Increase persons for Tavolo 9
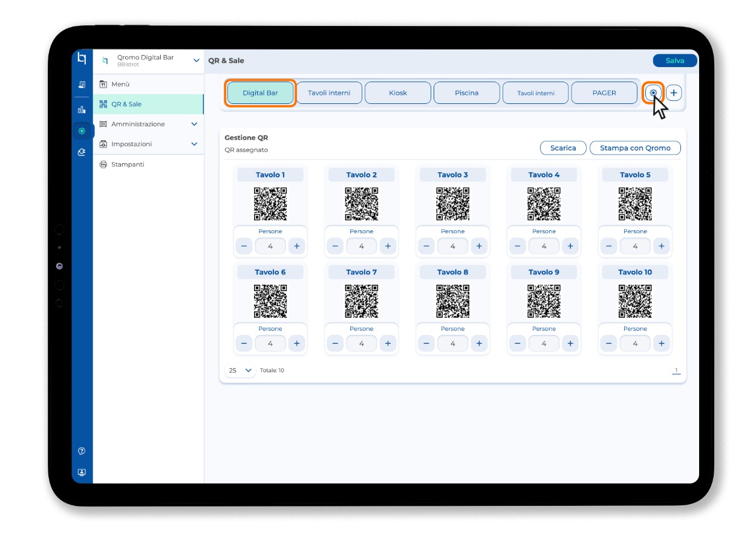This screenshot has height=556, width=756. pos(570,343)
